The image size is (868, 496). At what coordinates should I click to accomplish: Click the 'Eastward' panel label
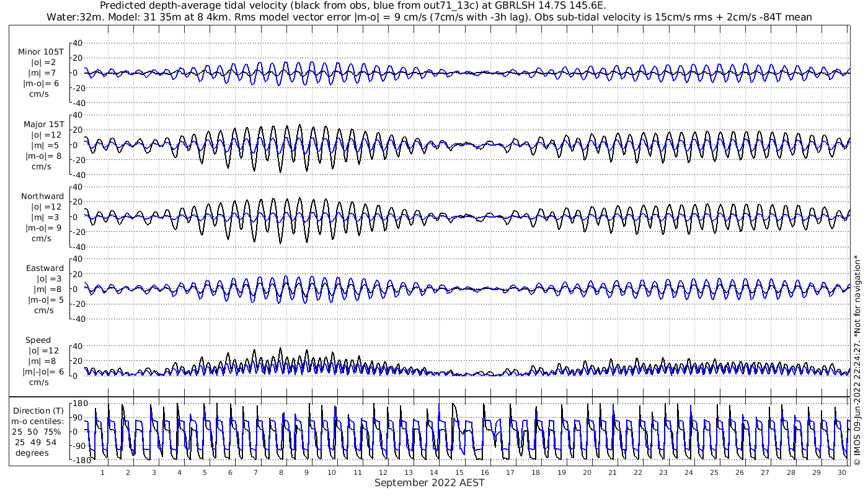(x=44, y=268)
